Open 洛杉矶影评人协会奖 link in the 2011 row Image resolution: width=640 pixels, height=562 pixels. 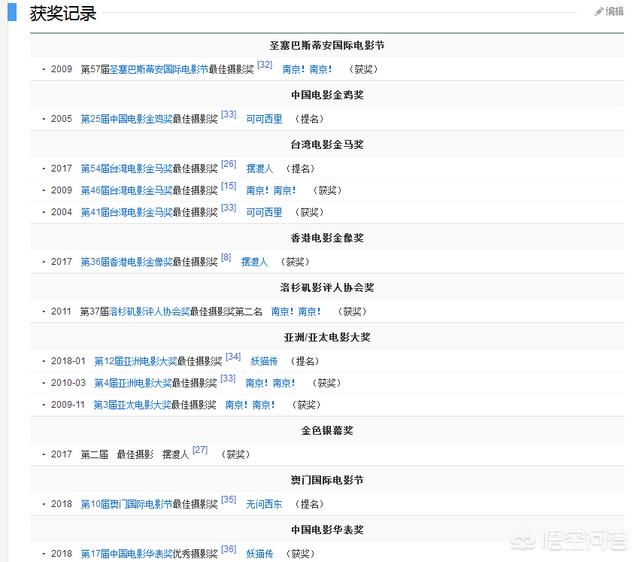(149, 311)
